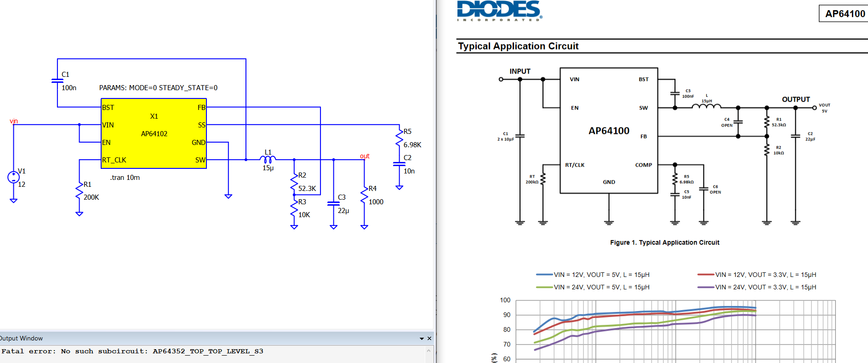Select the R2 52.3K feedback resistor
This screenshot has width=868, height=363.
(x=294, y=182)
